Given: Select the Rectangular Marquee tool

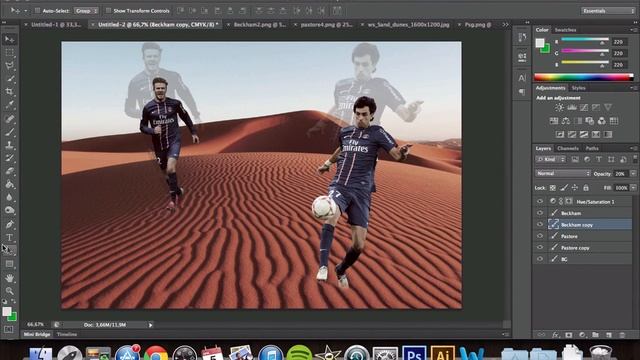Looking at the screenshot, I should pos(9,52).
